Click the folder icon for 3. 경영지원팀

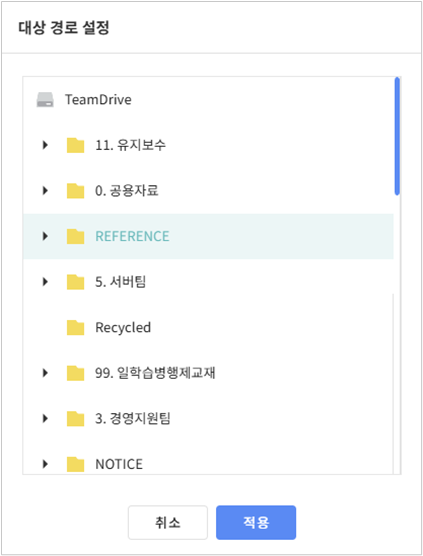tap(76, 418)
